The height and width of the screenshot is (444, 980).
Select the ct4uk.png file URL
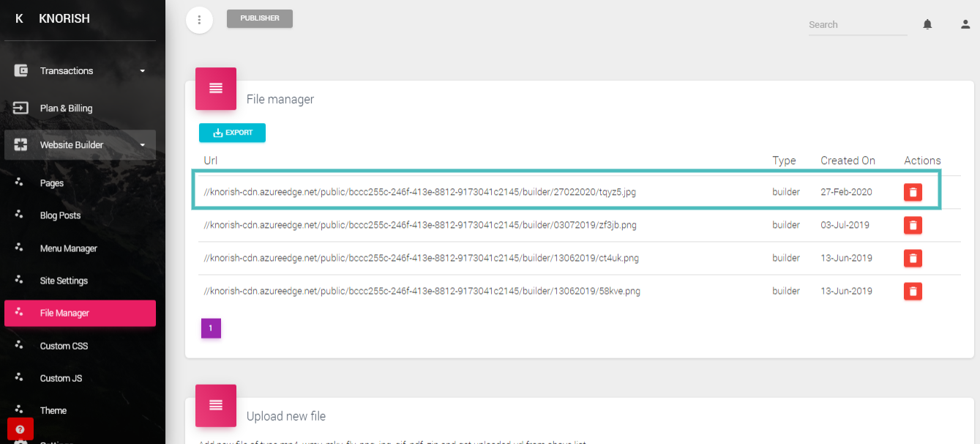[x=422, y=258]
